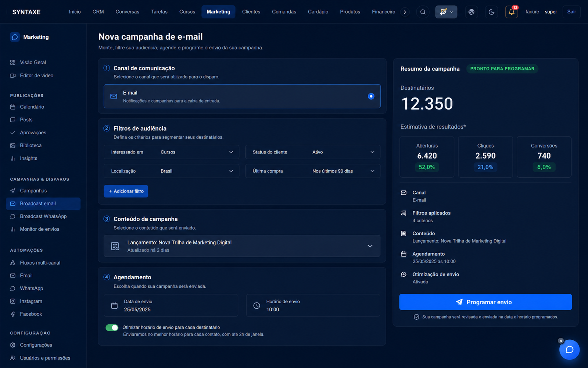Image resolution: width=588 pixels, height=368 pixels.
Task: Click the SYNTAXE logo
Action: [26, 12]
